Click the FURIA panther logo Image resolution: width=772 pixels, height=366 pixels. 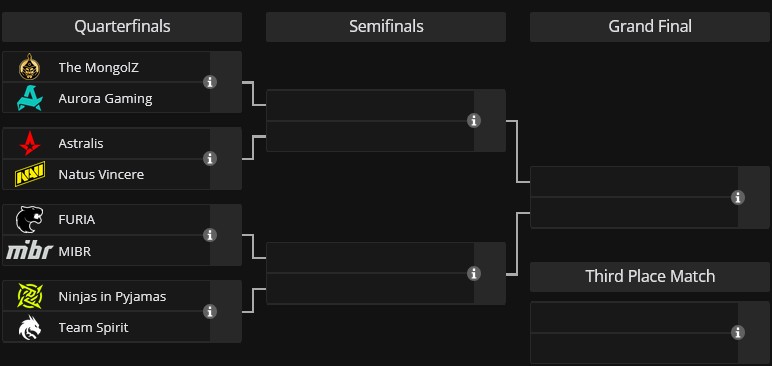[x=30, y=220]
